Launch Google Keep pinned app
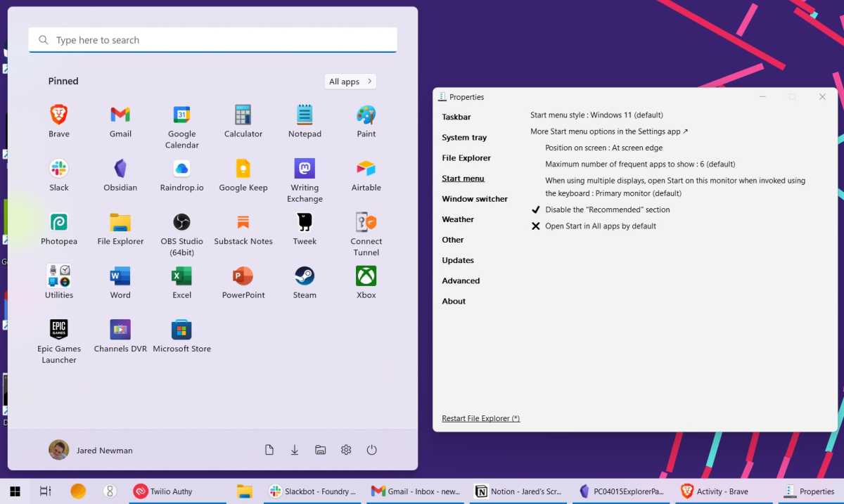This screenshot has width=844, height=504. [243, 175]
